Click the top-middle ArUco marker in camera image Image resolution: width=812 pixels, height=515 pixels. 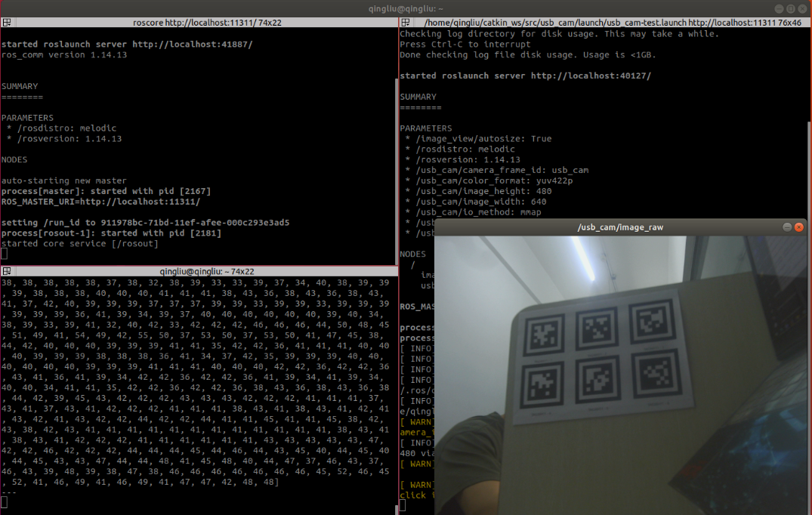pyautogui.click(x=597, y=328)
